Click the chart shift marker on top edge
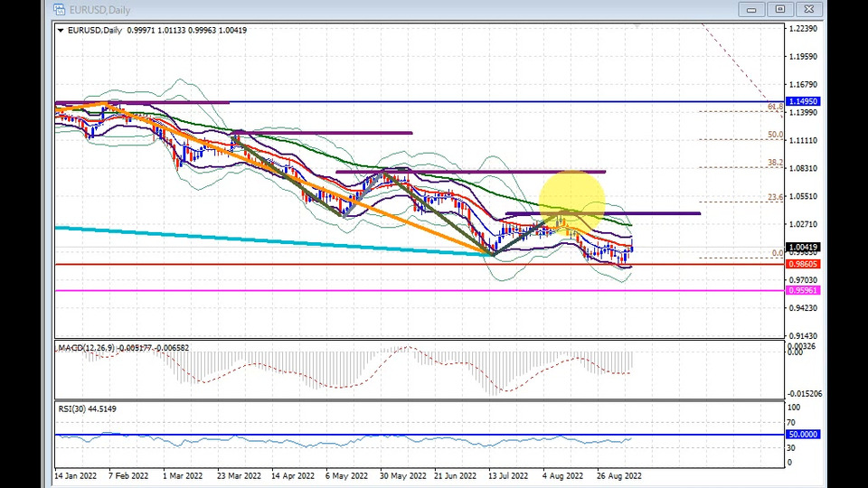Image resolution: width=868 pixels, height=488 pixels. coord(638,26)
